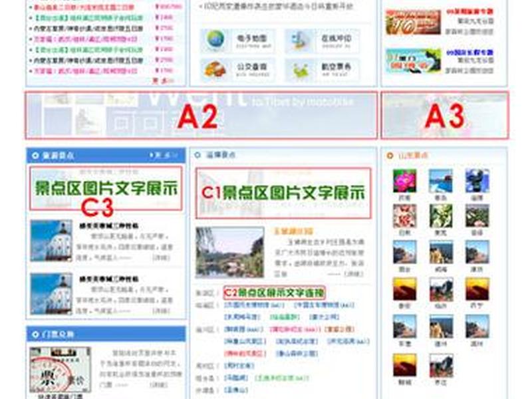Screen dimensions: 532x399
Task: View the 济宁 sunset thumbnail
Action: coord(477,289)
